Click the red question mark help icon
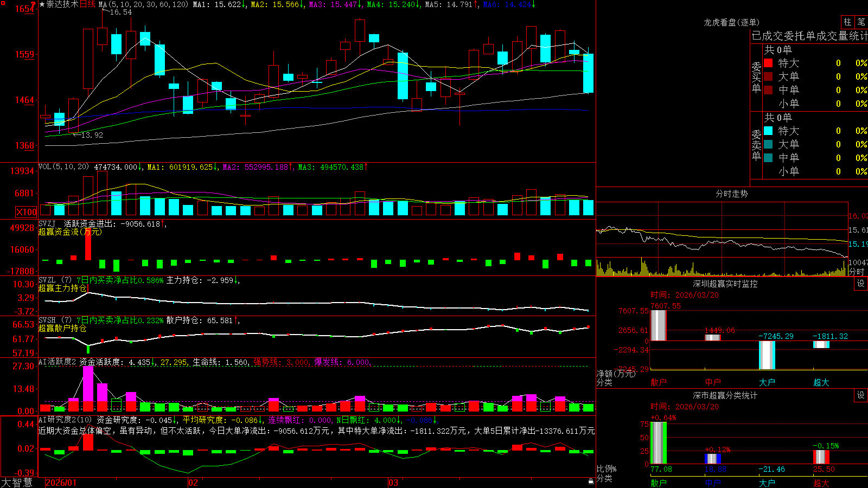 pyautogui.click(x=33, y=4)
